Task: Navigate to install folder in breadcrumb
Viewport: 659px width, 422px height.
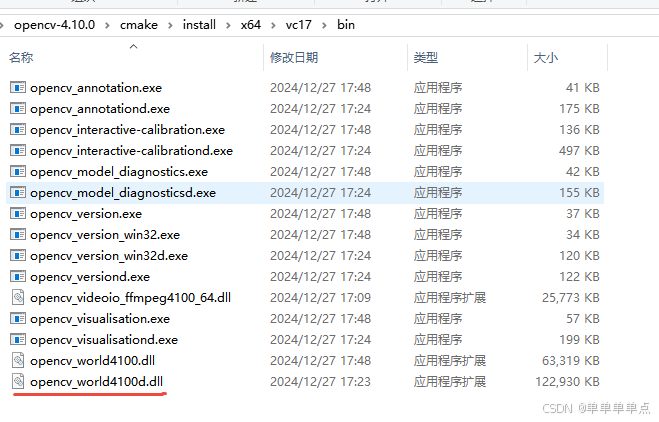Action: (199, 25)
